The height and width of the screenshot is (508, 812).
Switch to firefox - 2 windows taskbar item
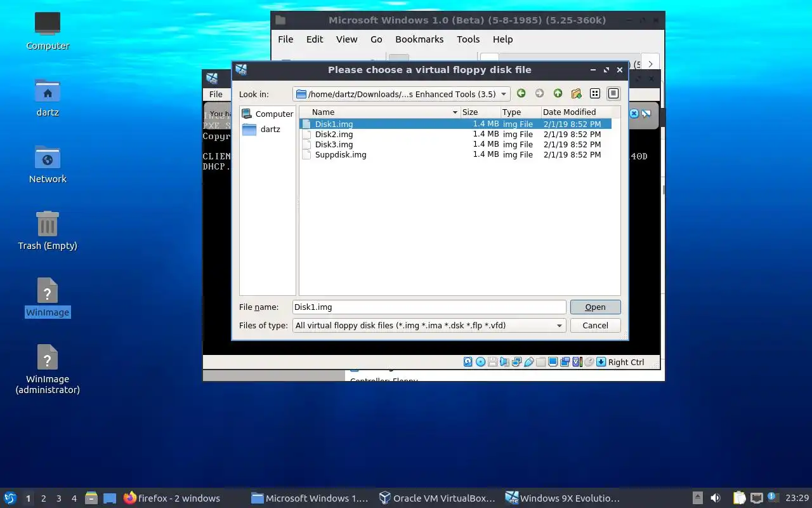(172, 498)
